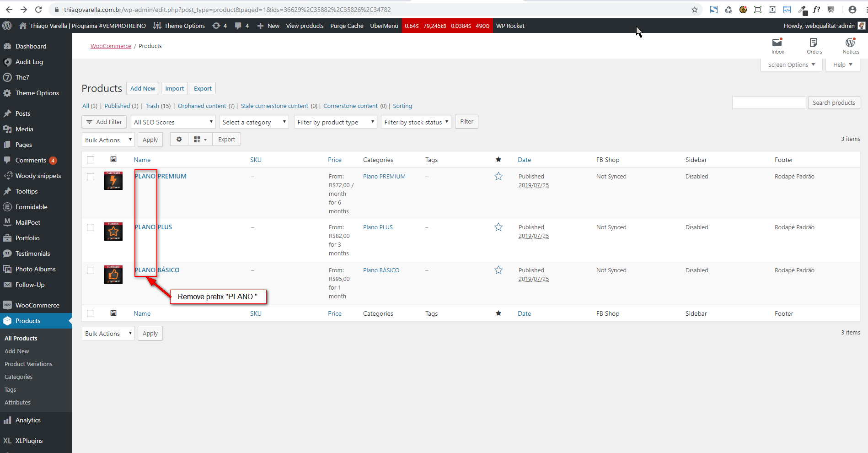This screenshot has height=453, width=868.
Task: Expand the Select a category dropdown
Action: (254, 122)
